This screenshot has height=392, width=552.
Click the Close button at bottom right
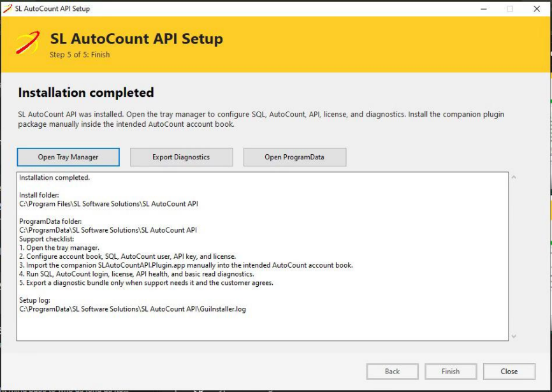(x=509, y=371)
